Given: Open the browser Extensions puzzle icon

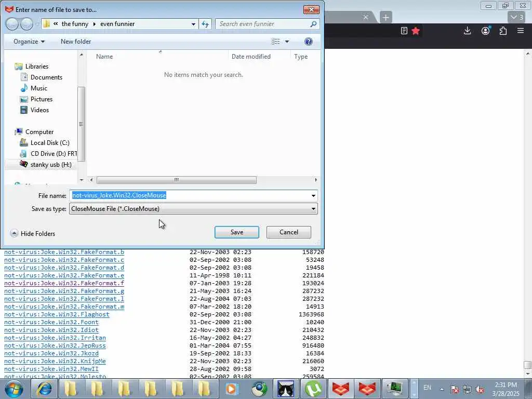Looking at the screenshot, I should [503, 31].
